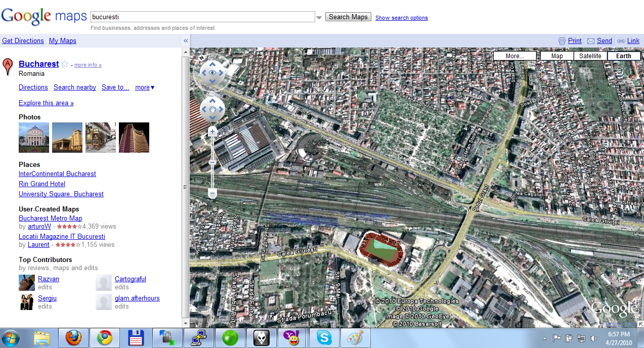Click the stadium 3D building on map

coord(380,250)
